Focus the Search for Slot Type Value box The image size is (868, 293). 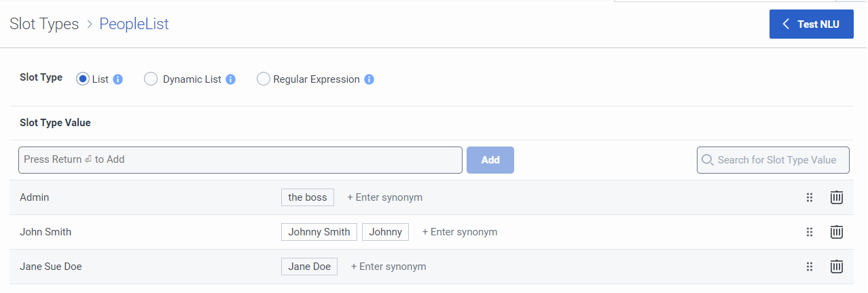776,160
